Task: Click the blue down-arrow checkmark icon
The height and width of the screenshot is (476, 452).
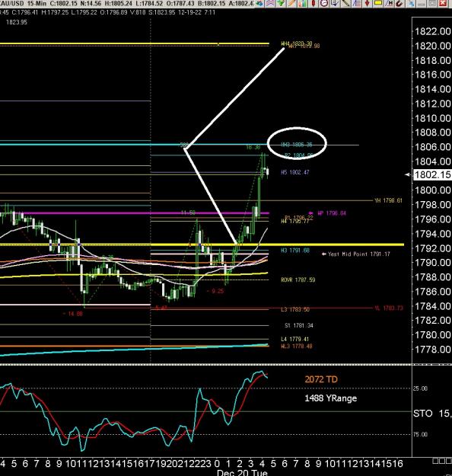Action: click(335, 3)
